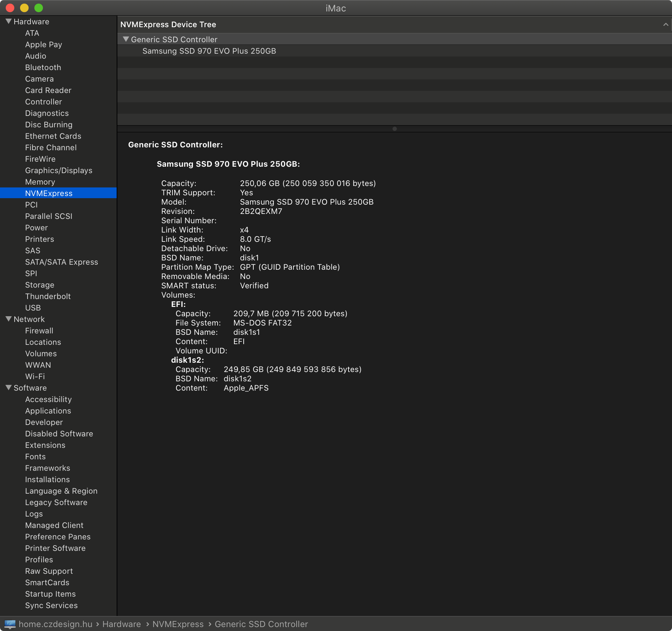Select Disc Burning category

pos(49,124)
